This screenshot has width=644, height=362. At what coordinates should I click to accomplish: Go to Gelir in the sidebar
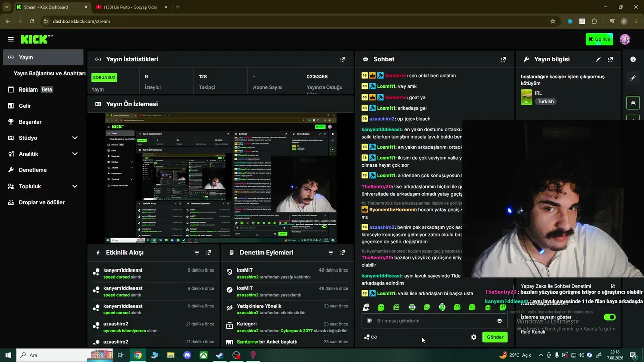pyautogui.click(x=43, y=106)
